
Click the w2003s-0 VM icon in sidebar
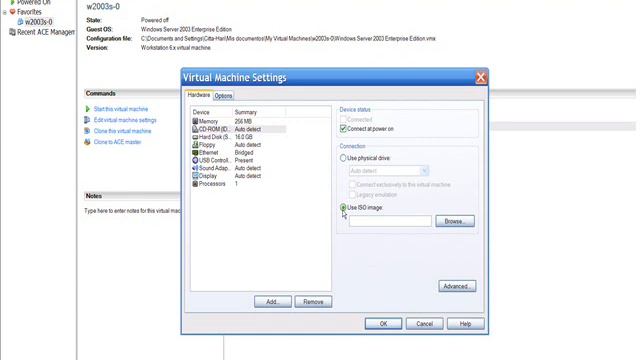coord(20,22)
